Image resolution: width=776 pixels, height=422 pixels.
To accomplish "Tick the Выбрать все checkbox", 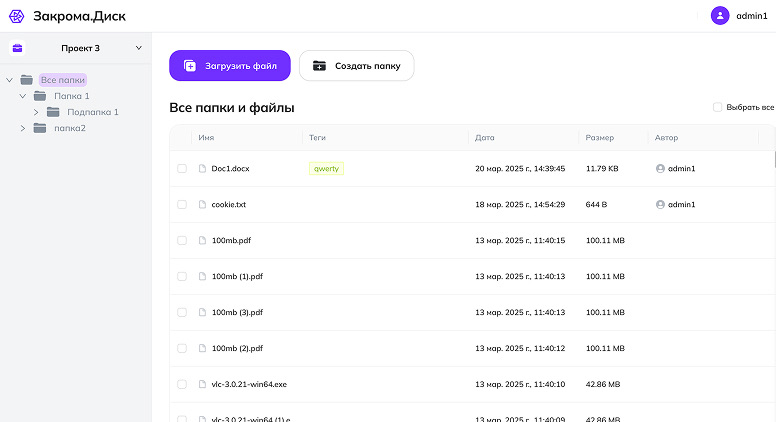I will [x=717, y=107].
